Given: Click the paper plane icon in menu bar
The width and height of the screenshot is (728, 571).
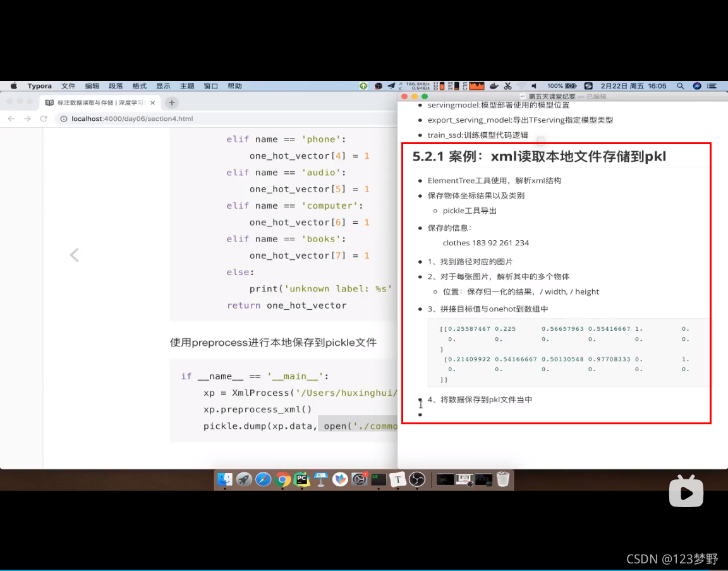Looking at the screenshot, I should [391, 86].
